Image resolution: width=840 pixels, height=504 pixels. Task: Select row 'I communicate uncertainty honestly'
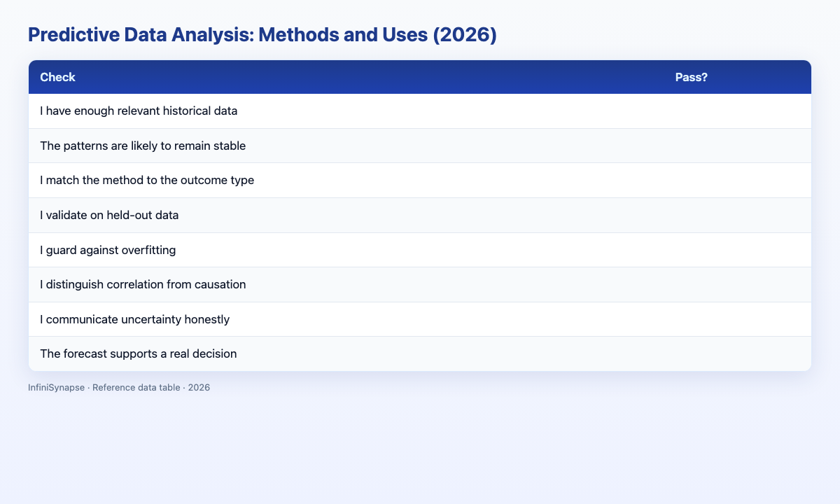420,319
